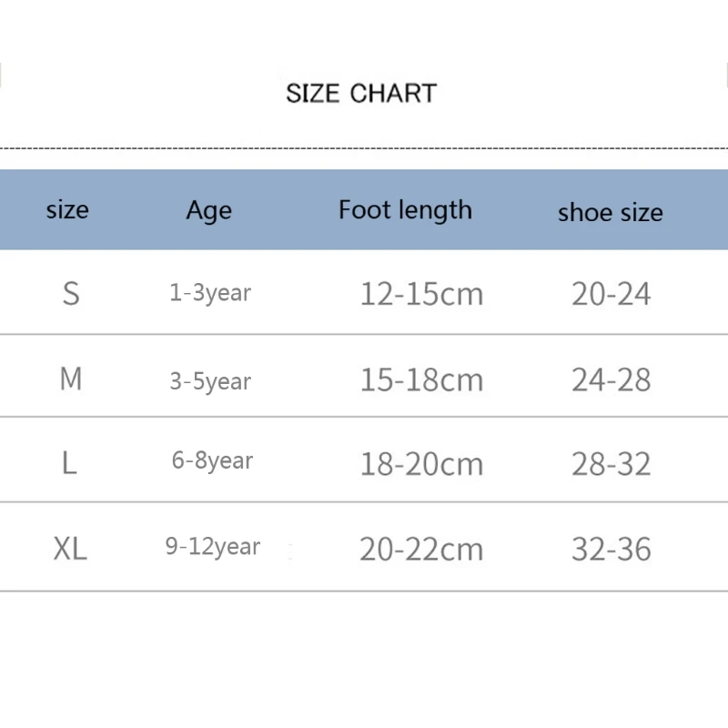
Task: Click the 'Foot length' column header
Action: (x=405, y=210)
